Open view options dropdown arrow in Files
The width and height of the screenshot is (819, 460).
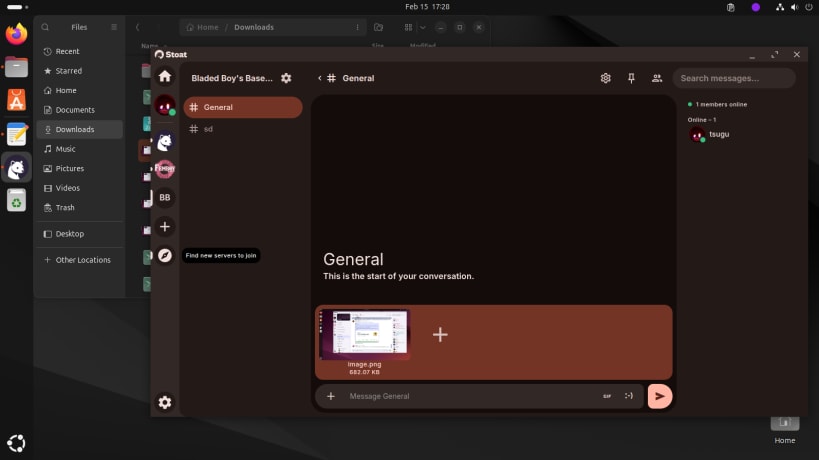[x=423, y=27]
